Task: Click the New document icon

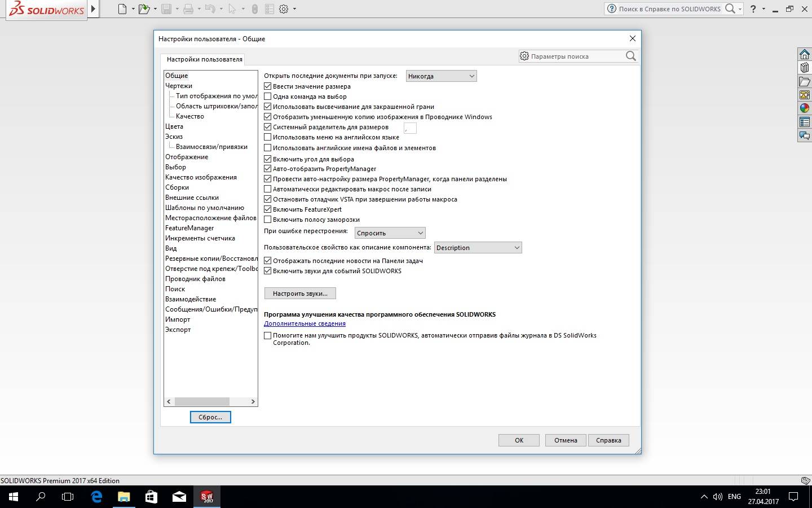Action: pyautogui.click(x=122, y=9)
